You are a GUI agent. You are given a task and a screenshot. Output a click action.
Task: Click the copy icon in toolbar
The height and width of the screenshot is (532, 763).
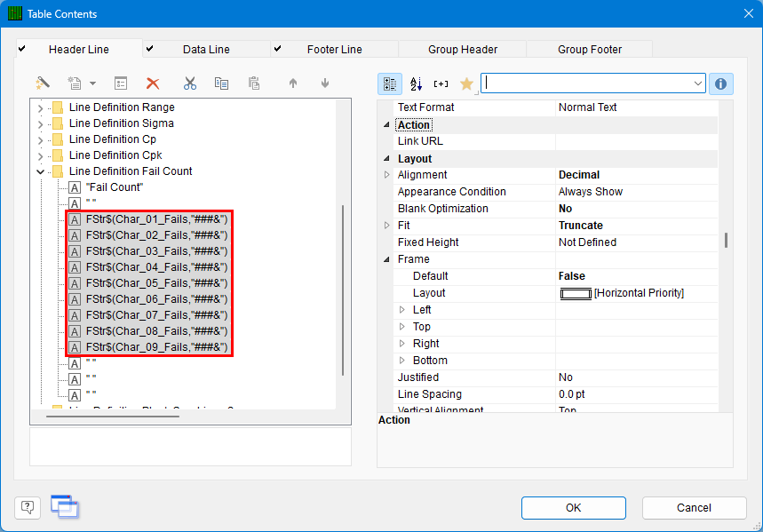221,83
